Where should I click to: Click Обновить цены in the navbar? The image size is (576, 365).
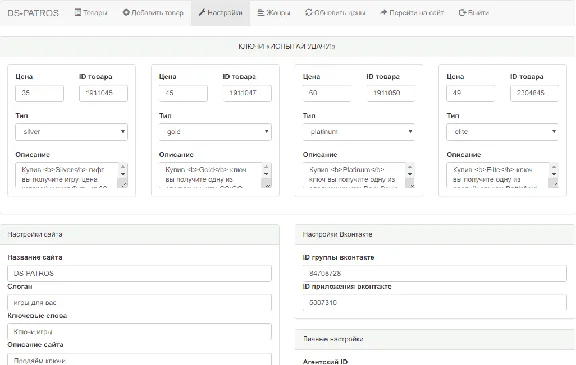coord(335,13)
